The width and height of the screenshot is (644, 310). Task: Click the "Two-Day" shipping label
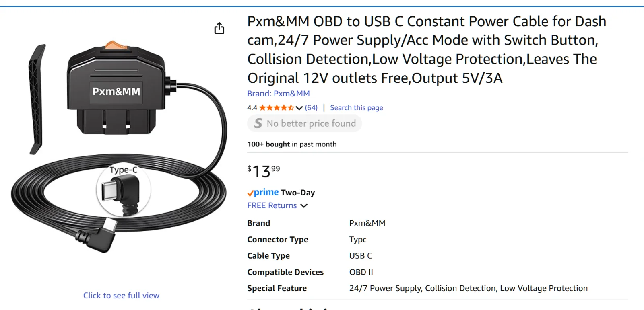[x=298, y=193]
